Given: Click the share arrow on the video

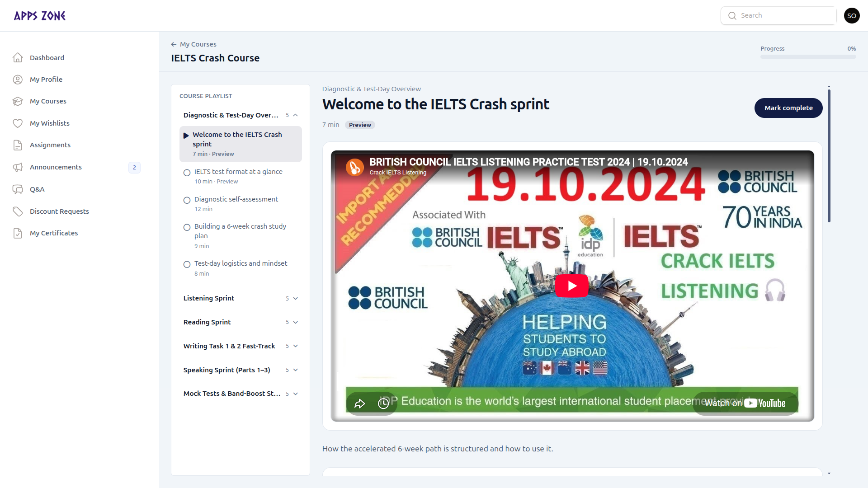Looking at the screenshot, I should tap(360, 404).
